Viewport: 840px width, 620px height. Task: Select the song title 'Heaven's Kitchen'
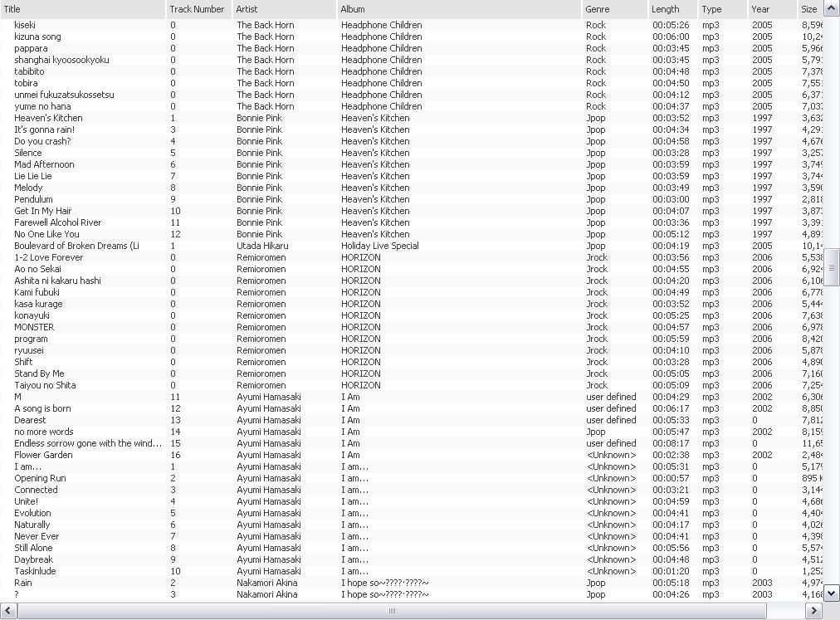[x=48, y=118]
